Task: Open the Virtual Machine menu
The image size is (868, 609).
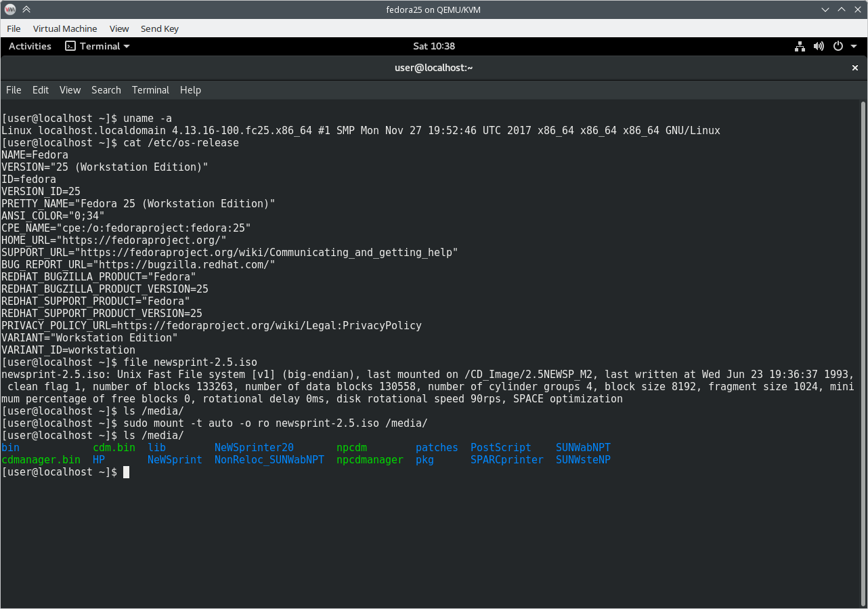Action: coord(65,28)
